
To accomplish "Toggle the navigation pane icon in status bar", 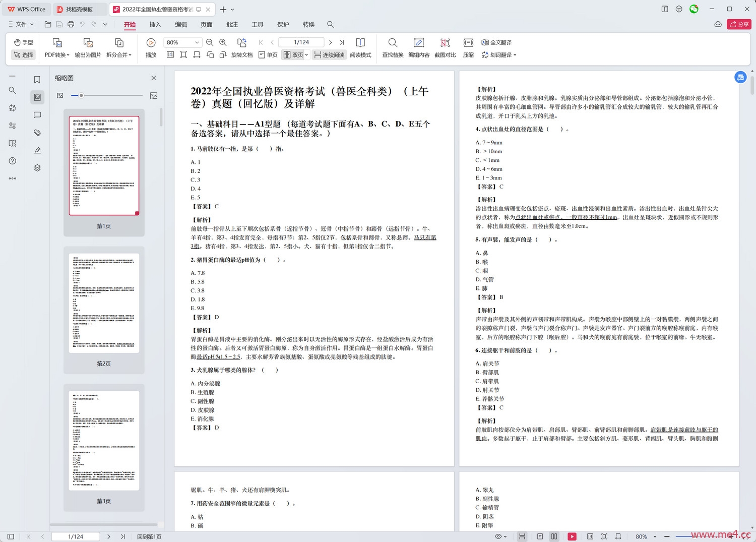I will tap(11, 536).
